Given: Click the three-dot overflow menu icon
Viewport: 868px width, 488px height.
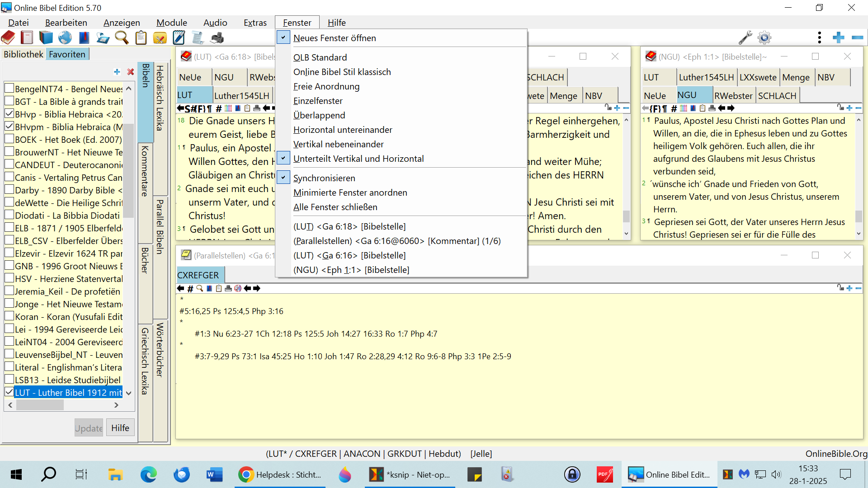Looking at the screenshot, I should (x=819, y=38).
